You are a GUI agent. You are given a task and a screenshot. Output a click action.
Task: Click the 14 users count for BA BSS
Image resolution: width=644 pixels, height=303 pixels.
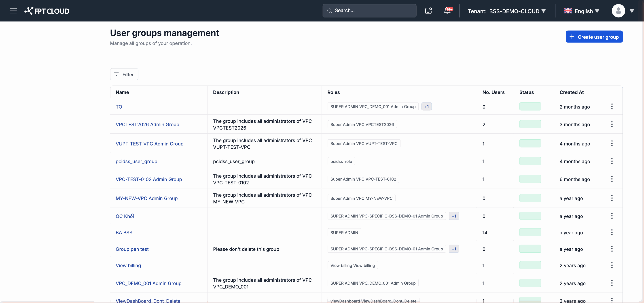(x=485, y=233)
